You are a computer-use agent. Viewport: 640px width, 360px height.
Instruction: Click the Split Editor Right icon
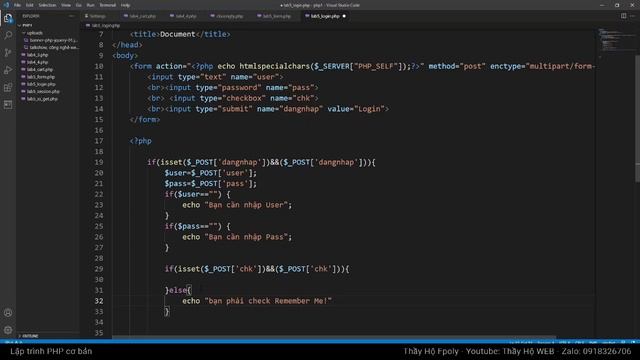(623, 16)
